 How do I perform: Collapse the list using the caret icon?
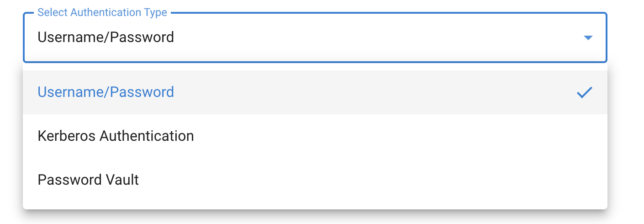[x=588, y=37]
